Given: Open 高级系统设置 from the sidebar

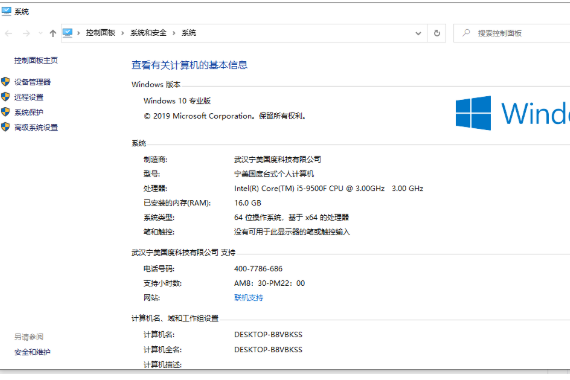Looking at the screenshot, I should [36, 128].
